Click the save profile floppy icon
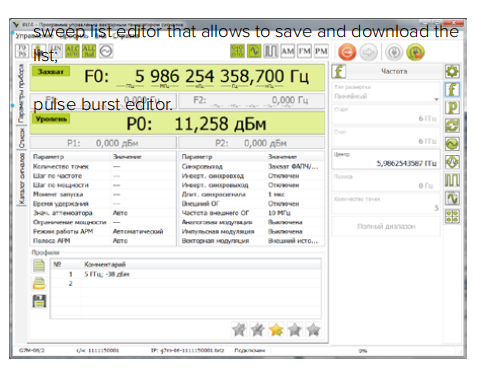487x373 pixels. point(39,301)
